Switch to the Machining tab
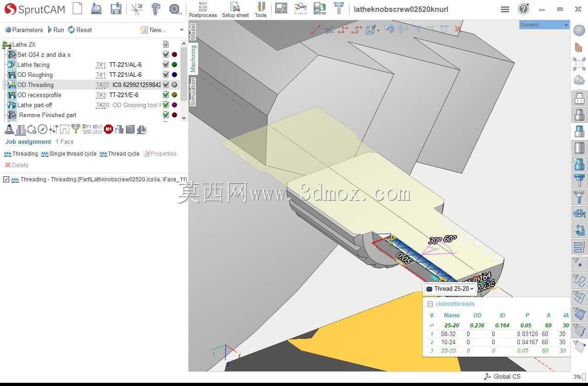 coord(193,58)
